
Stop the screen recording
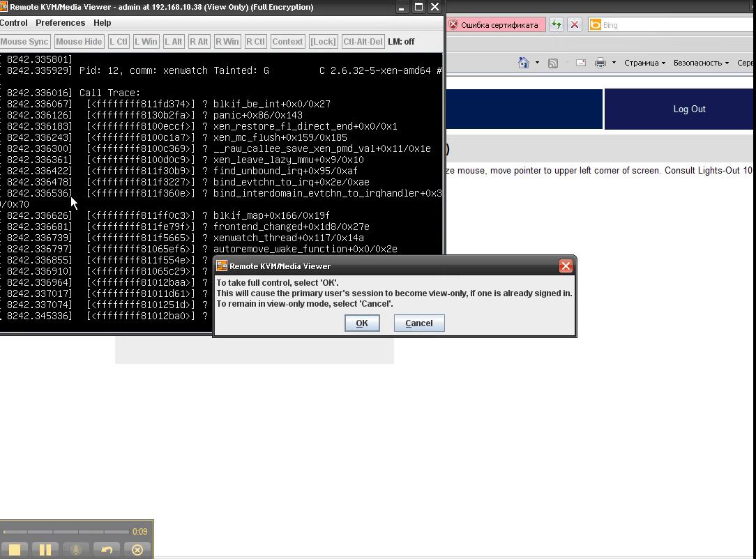pos(15,549)
